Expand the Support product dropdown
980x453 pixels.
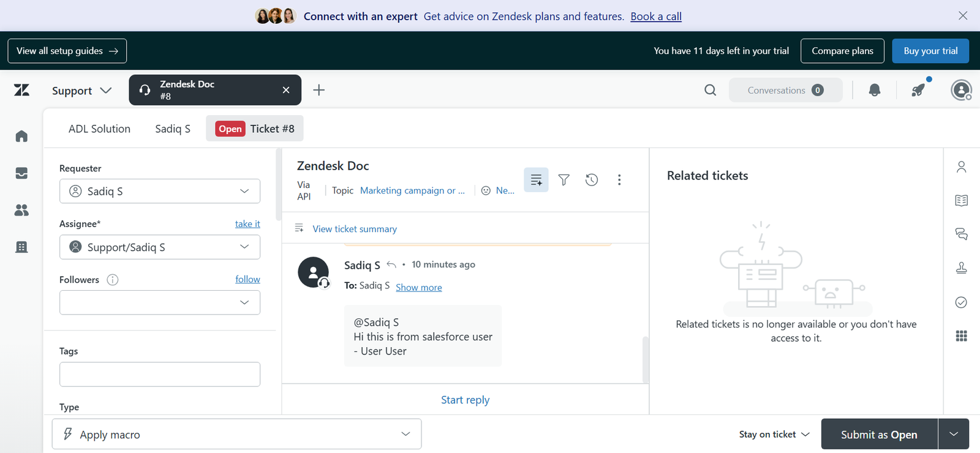tap(81, 91)
